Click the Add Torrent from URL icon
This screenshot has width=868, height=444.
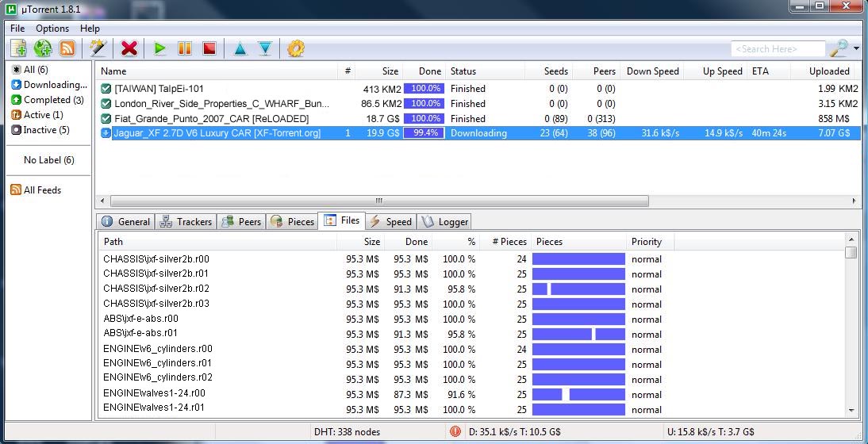pos(43,48)
